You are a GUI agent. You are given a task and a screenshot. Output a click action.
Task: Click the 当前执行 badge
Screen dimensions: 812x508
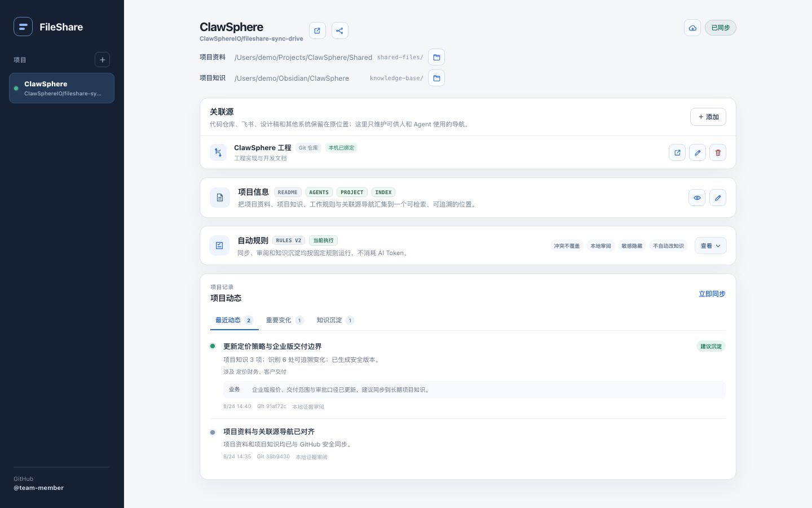323,240
